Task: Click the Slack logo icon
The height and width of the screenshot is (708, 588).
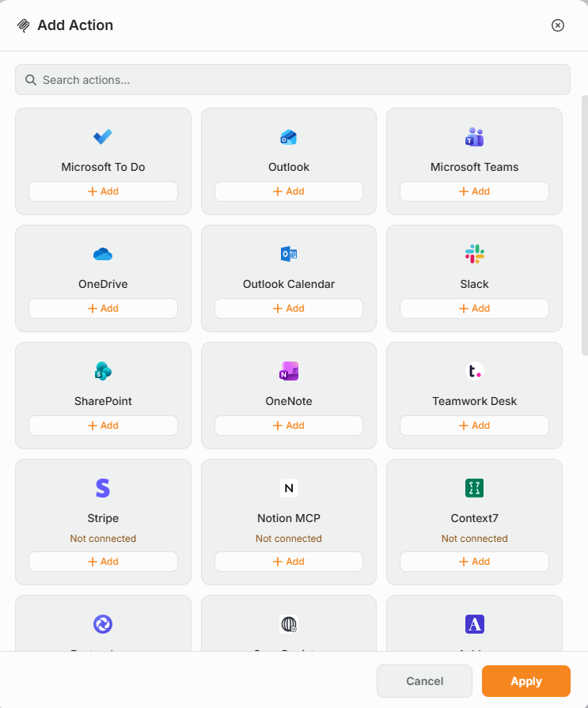Action: tap(474, 254)
